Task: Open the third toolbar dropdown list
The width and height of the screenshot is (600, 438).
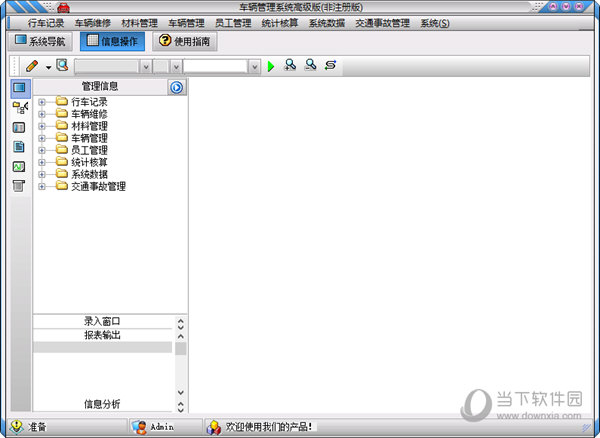Action: 254,67
